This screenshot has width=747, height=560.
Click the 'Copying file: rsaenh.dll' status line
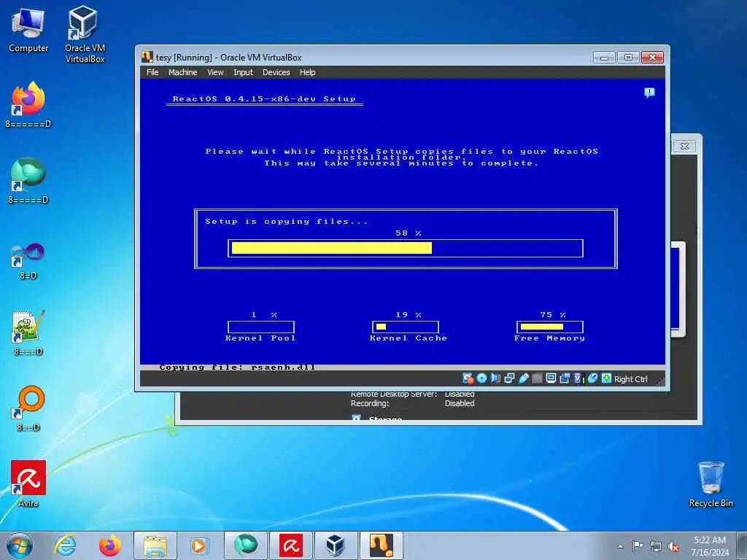237,367
